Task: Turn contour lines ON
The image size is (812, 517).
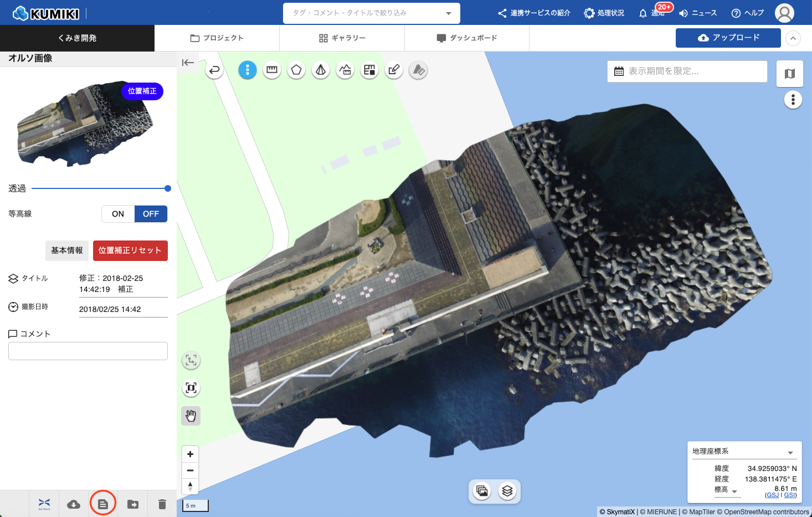Action: coord(118,214)
